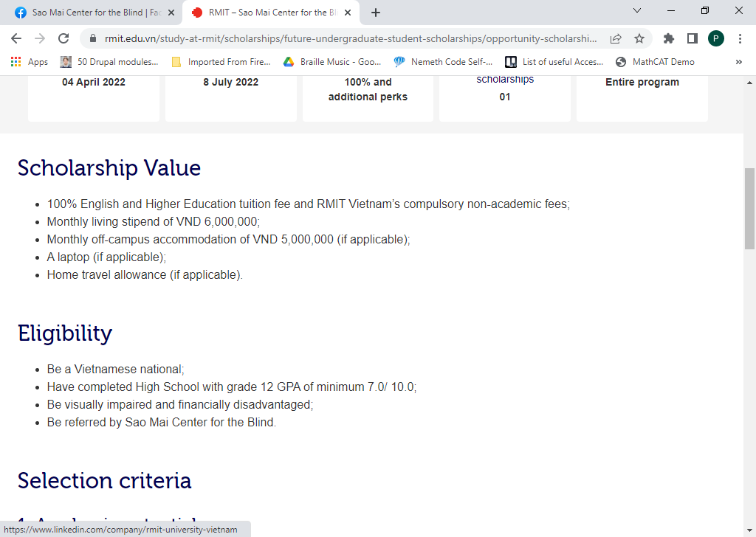
Task: Open the List of useful Accessibility bookmark
Action: coord(554,62)
